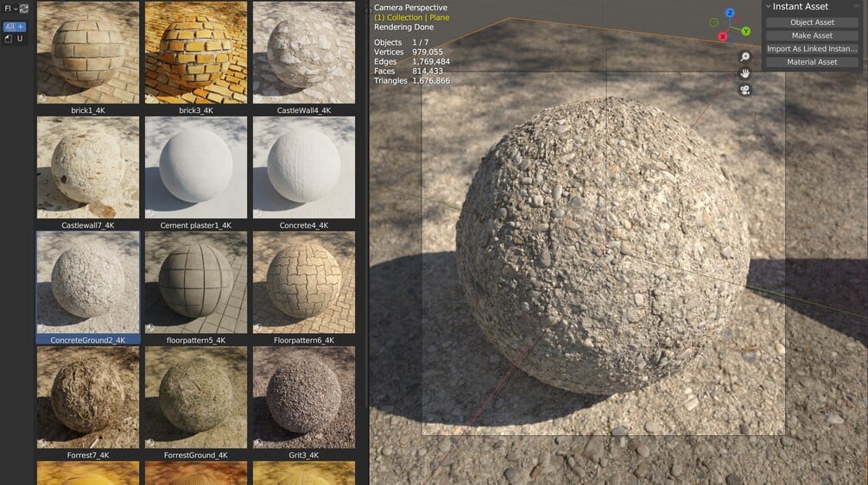The width and height of the screenshot is (868, 485).
Task: Activate the pan hand tool
Action: pyautogui.click(x=745, y=73)
